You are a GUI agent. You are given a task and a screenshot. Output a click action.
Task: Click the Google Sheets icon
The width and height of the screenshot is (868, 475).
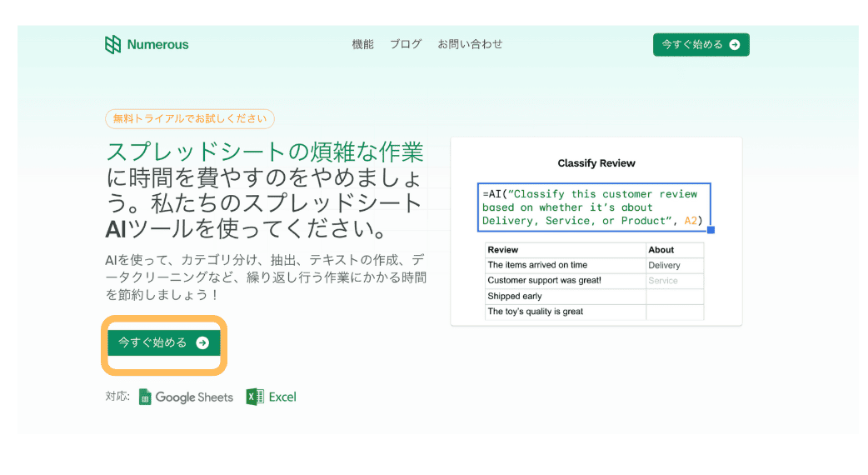(145, 397)
